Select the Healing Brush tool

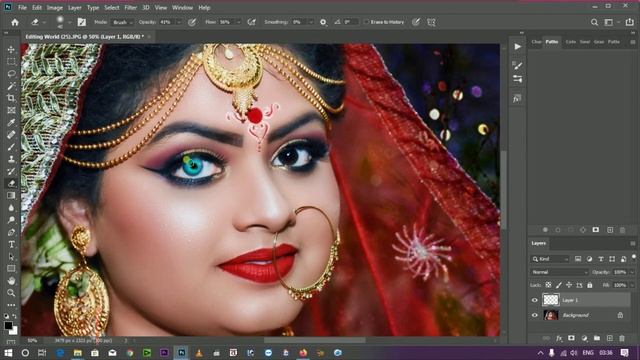coord(11,135)
